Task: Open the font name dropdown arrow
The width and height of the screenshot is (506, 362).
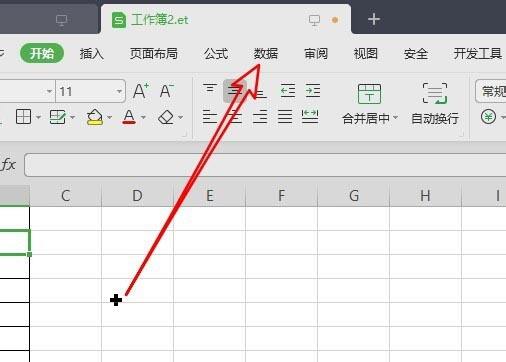Action: coord(49,91)
